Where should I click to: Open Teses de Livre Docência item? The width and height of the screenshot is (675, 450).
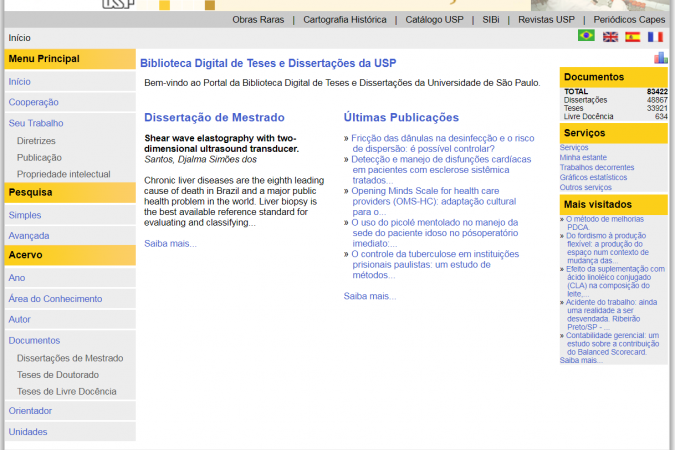(67, 392)
